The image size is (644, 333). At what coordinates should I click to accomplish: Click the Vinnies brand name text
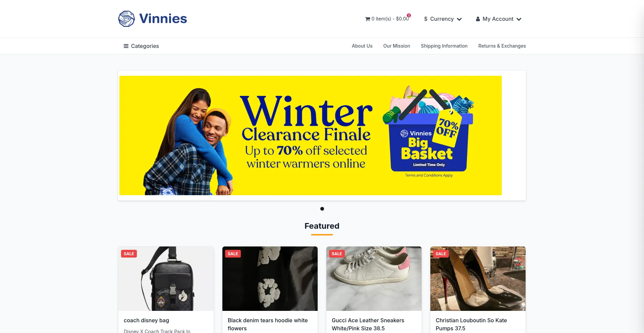pos(163,19)
